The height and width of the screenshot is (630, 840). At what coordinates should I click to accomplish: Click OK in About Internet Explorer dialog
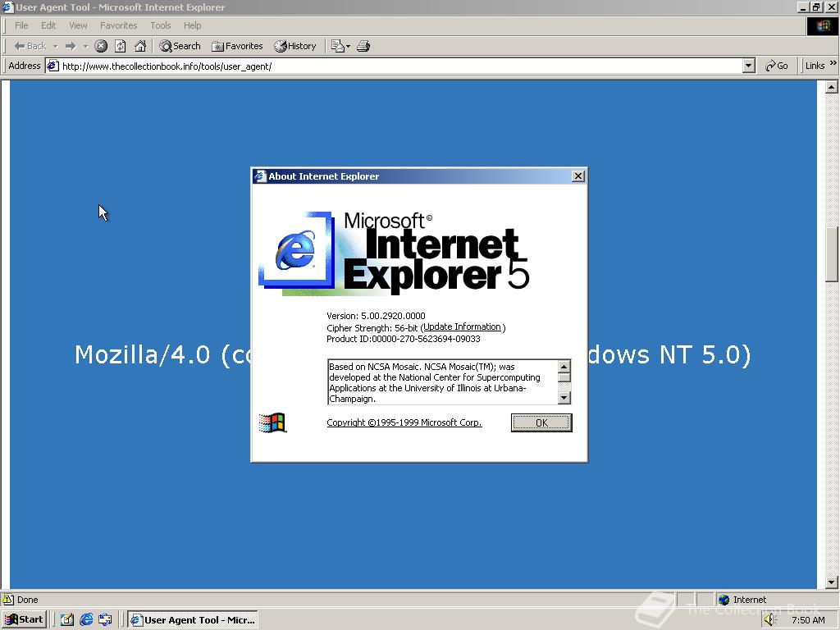pos(541,422)
